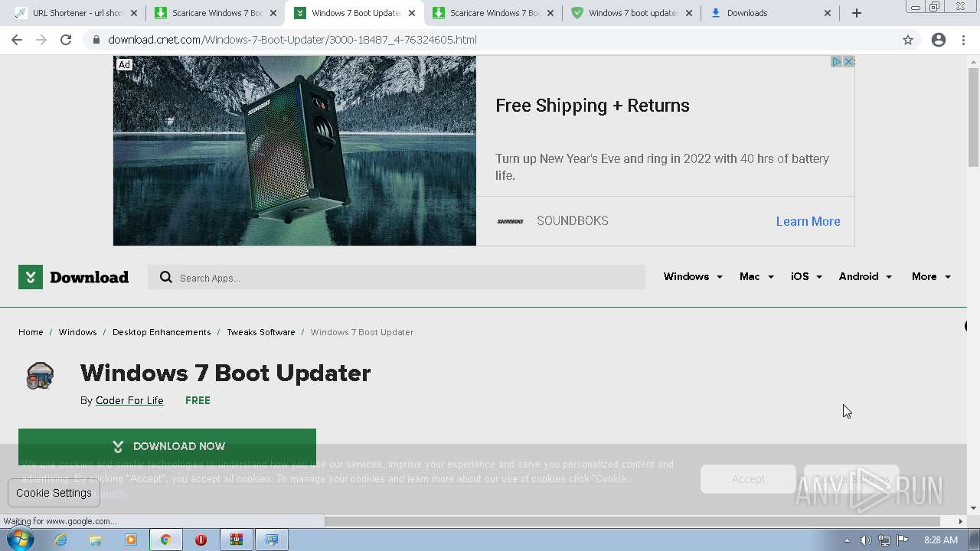View site security lock information
The image size is (980, 551).
(96, 40)
